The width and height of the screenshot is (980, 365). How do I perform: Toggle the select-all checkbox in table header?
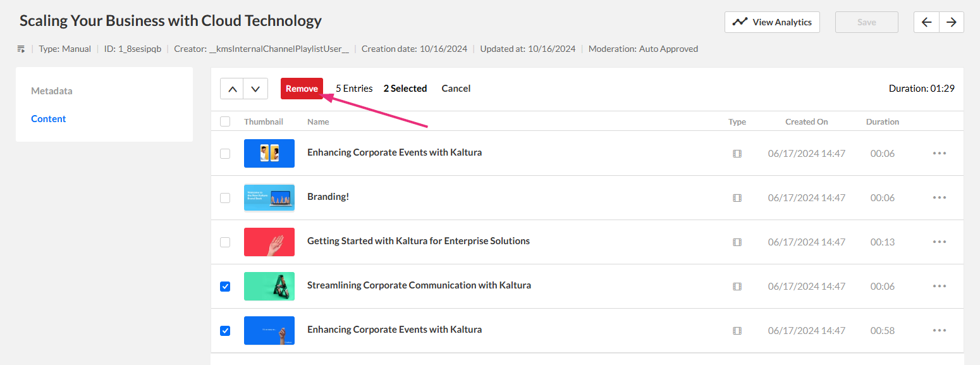pos(225,121)
